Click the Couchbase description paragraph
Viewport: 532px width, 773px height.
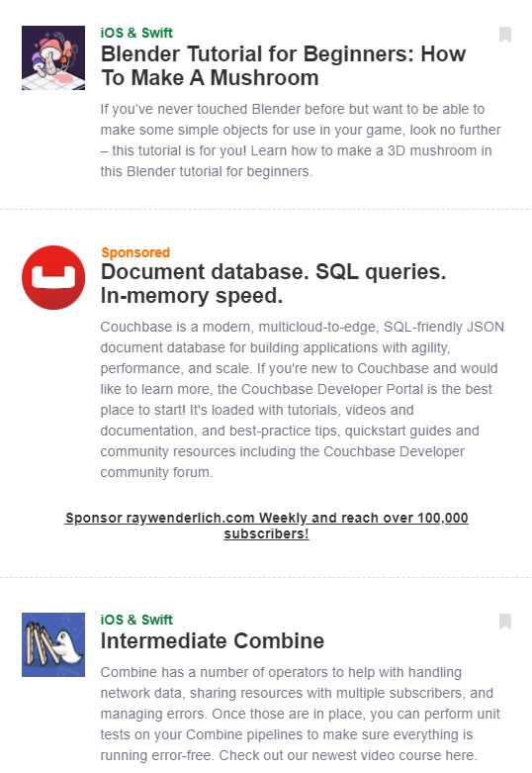click(302, 400)
